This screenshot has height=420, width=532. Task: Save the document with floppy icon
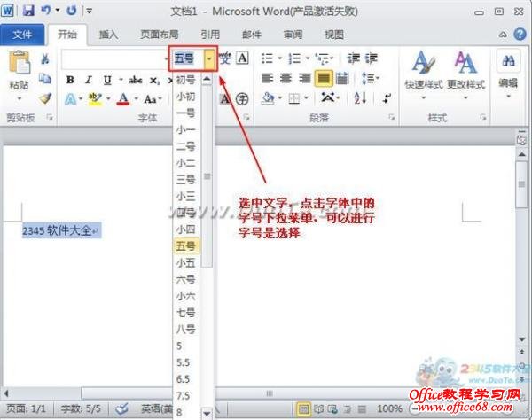coord(28,11)
